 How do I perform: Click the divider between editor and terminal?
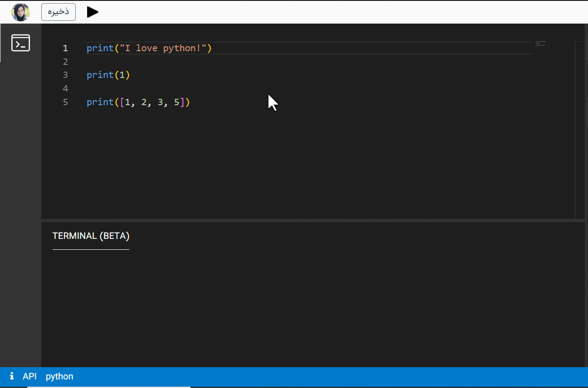313,220
